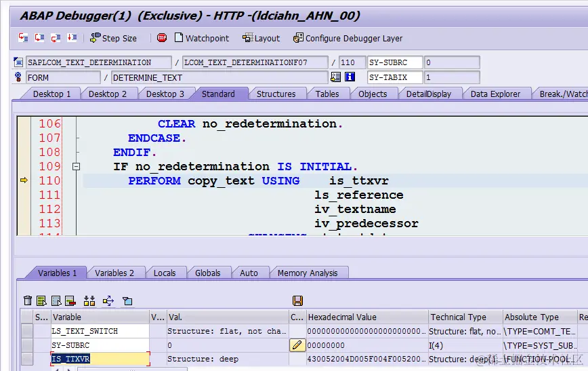
Task: Click the line number field showing 110
Action: [352, 62]
